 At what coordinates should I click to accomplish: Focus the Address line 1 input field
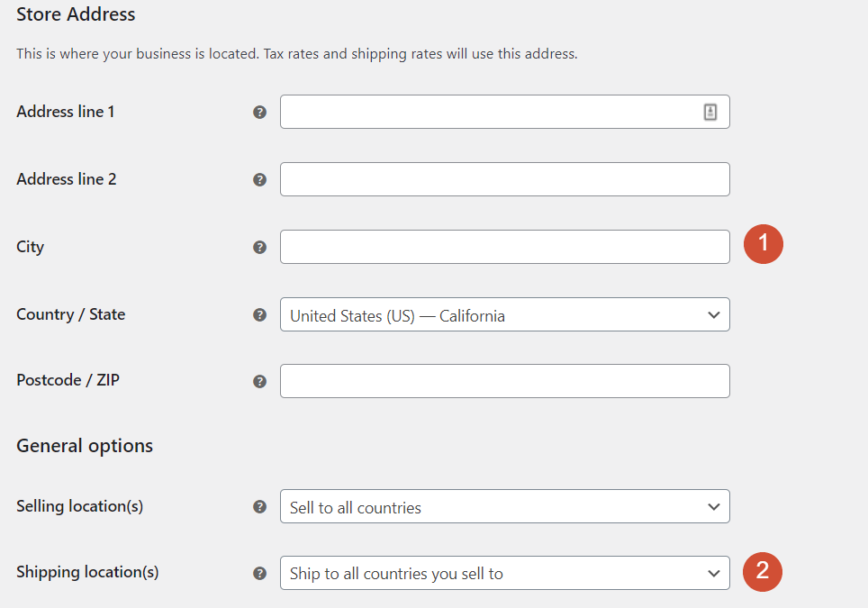(x=486, y=112)
